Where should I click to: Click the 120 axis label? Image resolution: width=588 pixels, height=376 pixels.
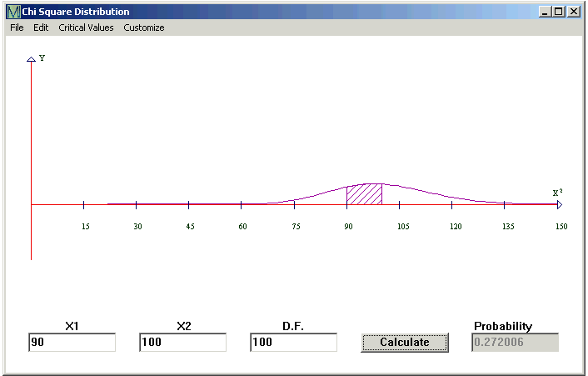[x=456, y=226]
